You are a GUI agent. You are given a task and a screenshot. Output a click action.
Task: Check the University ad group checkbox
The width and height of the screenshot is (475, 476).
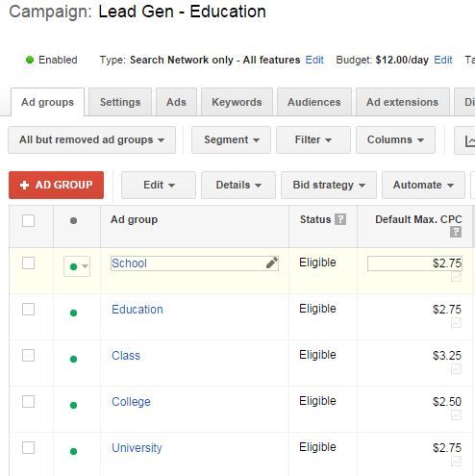point(28,448)
